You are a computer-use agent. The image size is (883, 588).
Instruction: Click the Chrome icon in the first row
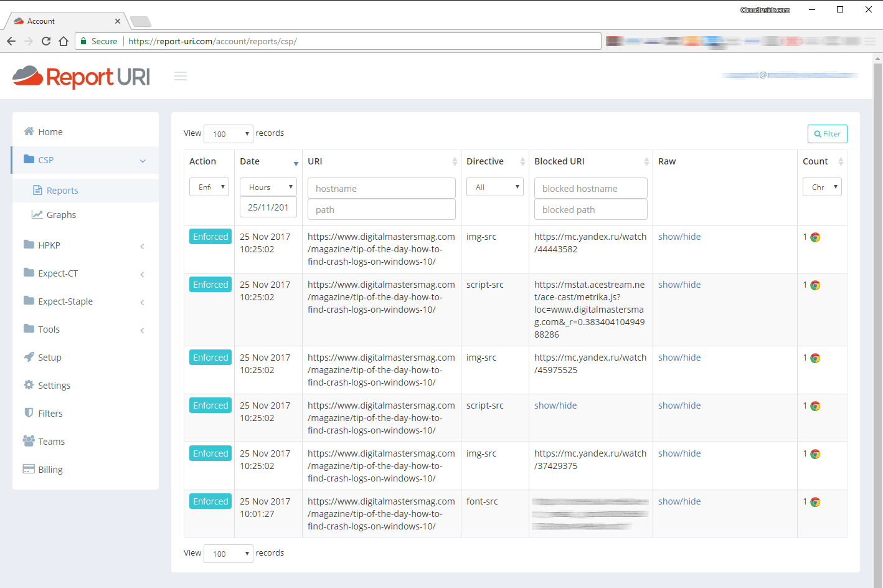(815, 237)
